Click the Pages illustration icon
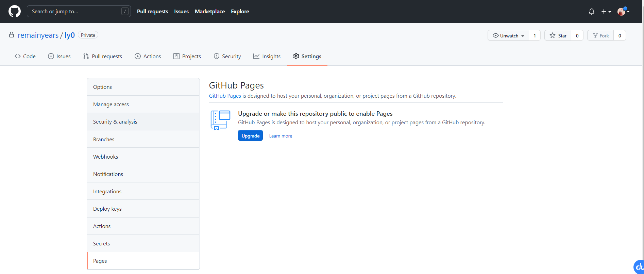 pyautogui.click(x=220, y=120)
